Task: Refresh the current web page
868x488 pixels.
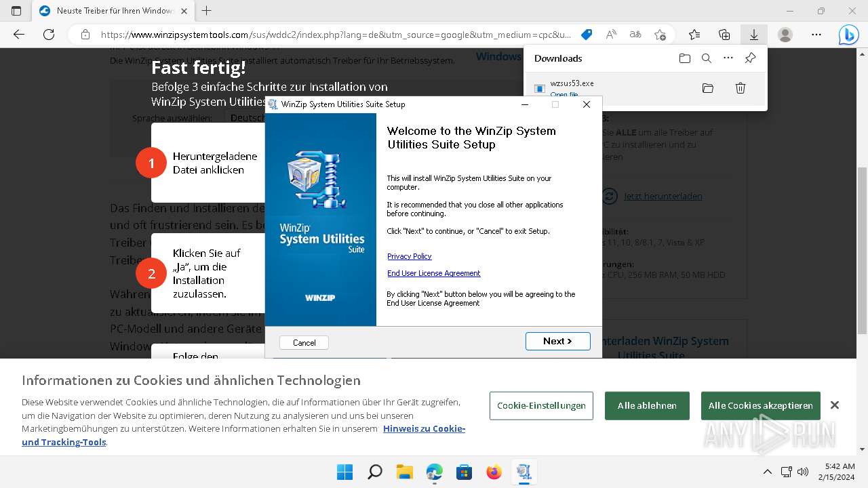Action: point(49,35)
